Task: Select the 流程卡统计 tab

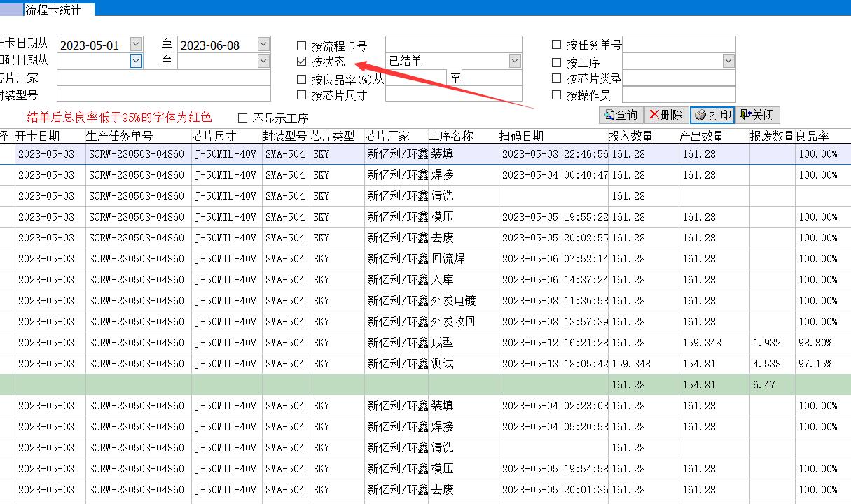Action: [x=53, y=9]
